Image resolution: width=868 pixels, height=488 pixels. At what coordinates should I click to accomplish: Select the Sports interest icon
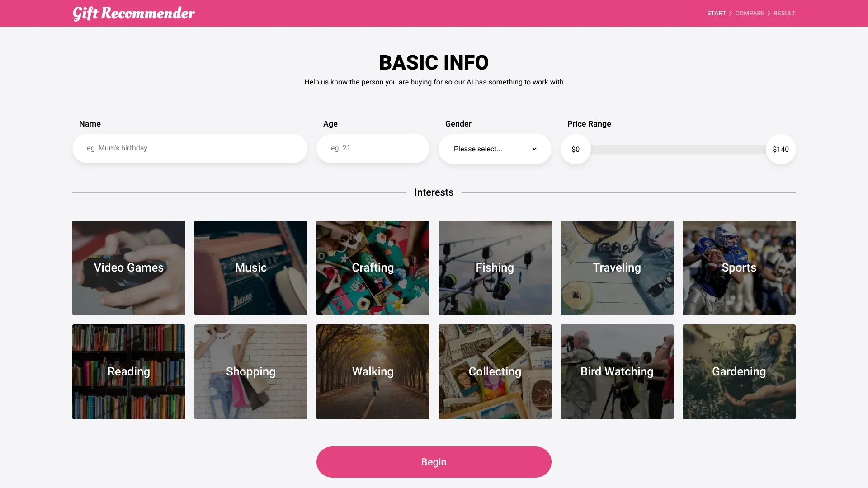(x=739, y=267)
